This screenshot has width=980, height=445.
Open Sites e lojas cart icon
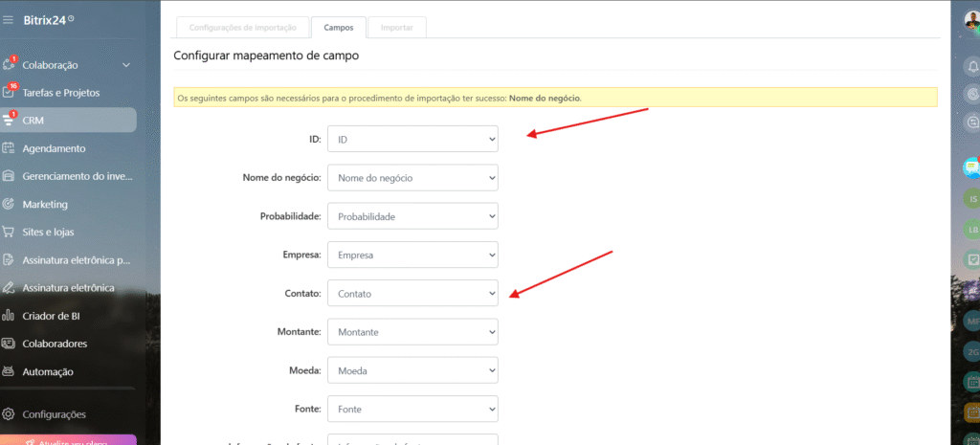point(10,232)
